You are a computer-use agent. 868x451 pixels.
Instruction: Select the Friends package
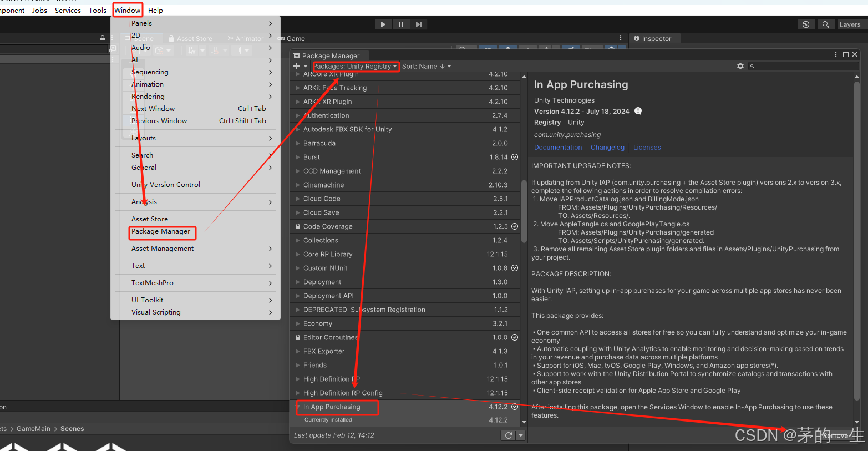(405, 365)
